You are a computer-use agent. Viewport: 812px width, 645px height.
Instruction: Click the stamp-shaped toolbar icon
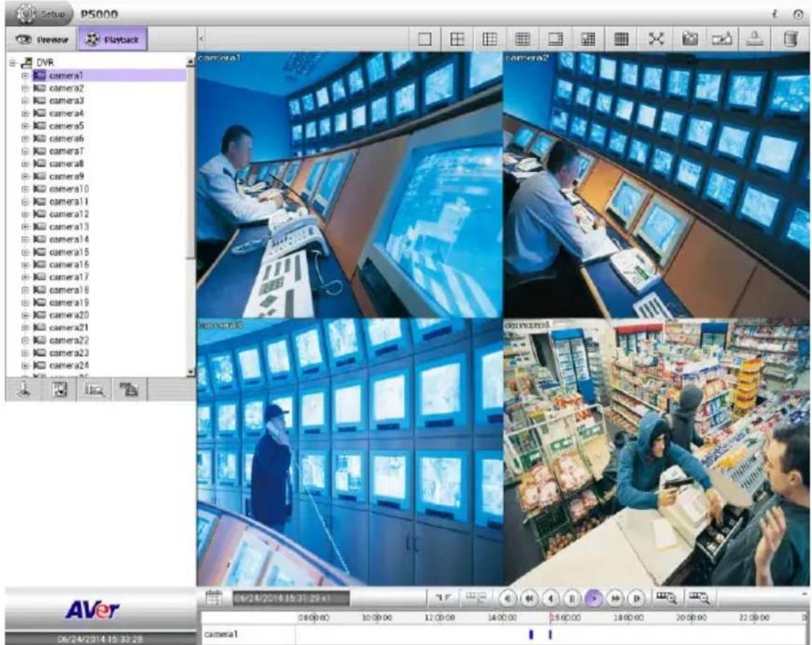coord(755,39)
